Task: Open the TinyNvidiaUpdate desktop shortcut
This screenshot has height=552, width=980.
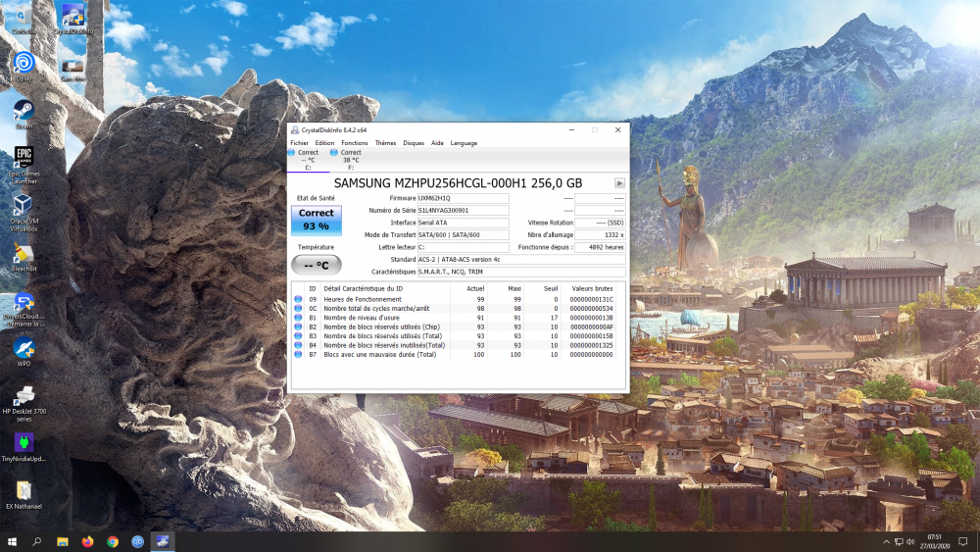Action: [x=24, y=448]
